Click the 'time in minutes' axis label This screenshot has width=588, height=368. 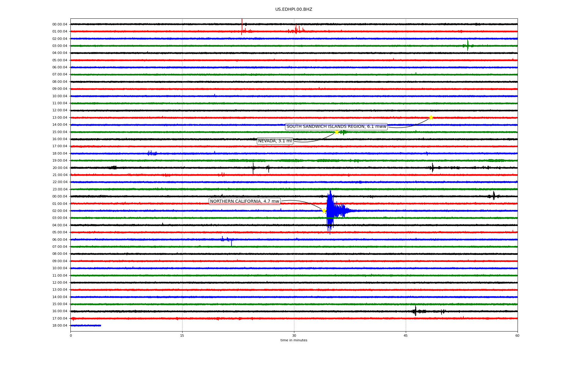coord(294,340)
